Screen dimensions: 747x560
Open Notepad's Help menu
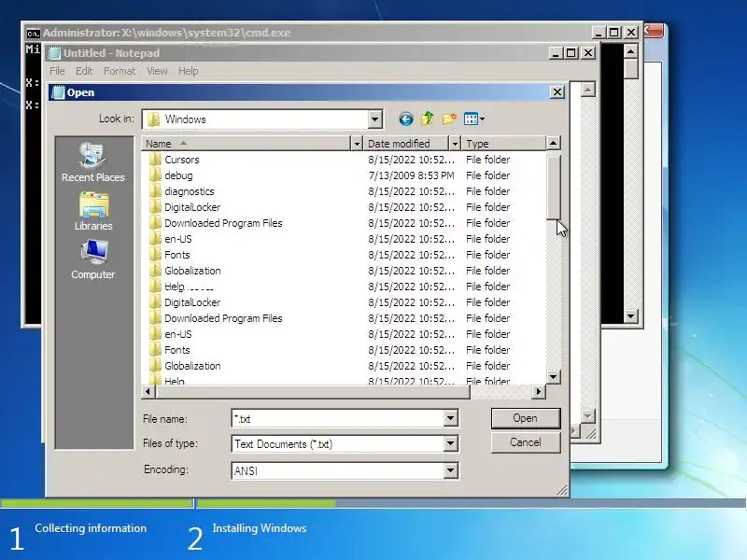pyautogui.click(x=189, y=71)
